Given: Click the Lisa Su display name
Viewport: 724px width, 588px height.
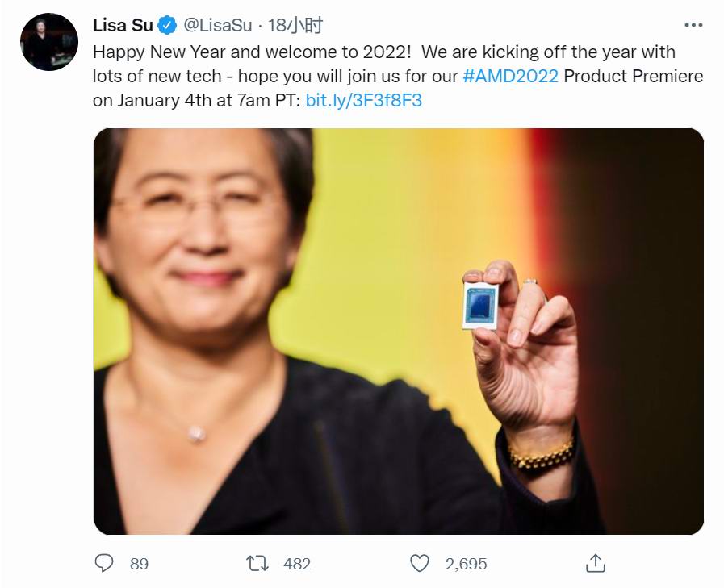Looking at the screenshot, I should (x=123, y=26).
